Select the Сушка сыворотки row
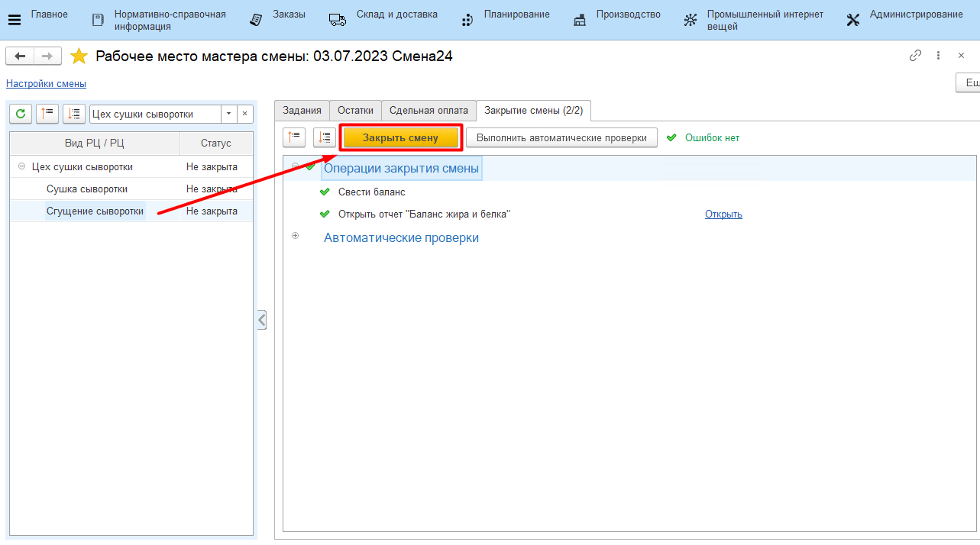 pyautogui.click(x=87, y=189)
